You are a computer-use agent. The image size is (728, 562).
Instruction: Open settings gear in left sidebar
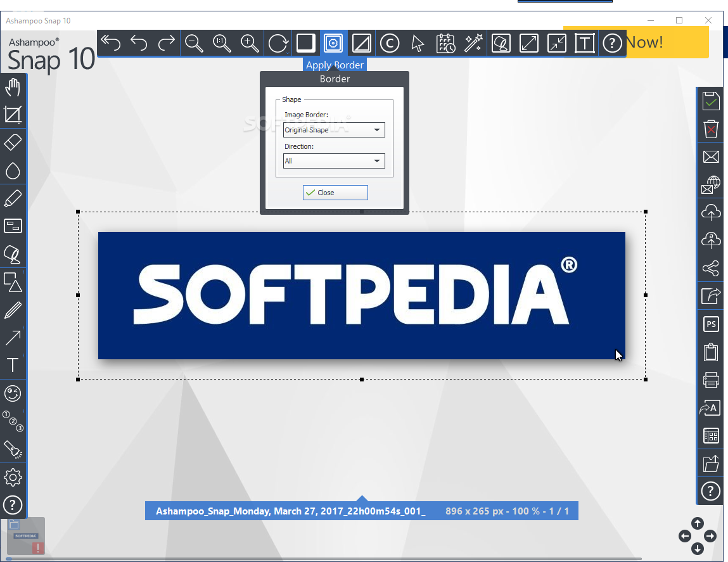pyautogui.click(x=13, y=477)
